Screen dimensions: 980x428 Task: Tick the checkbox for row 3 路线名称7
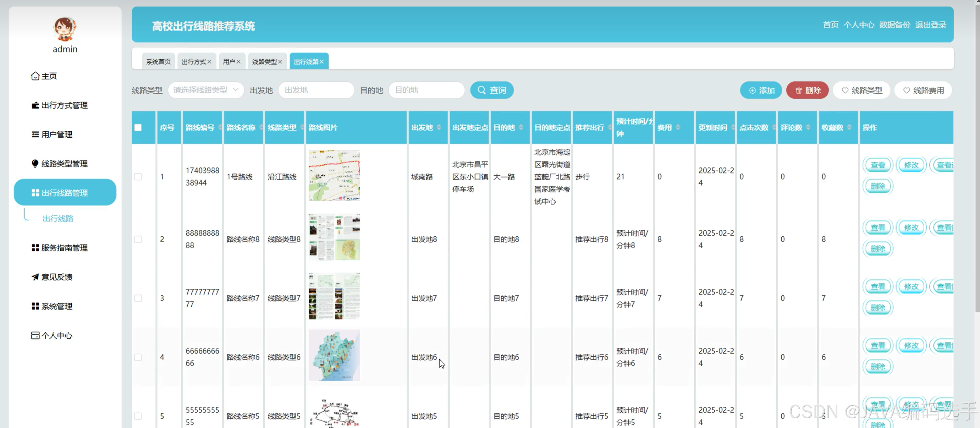point(138,298)
